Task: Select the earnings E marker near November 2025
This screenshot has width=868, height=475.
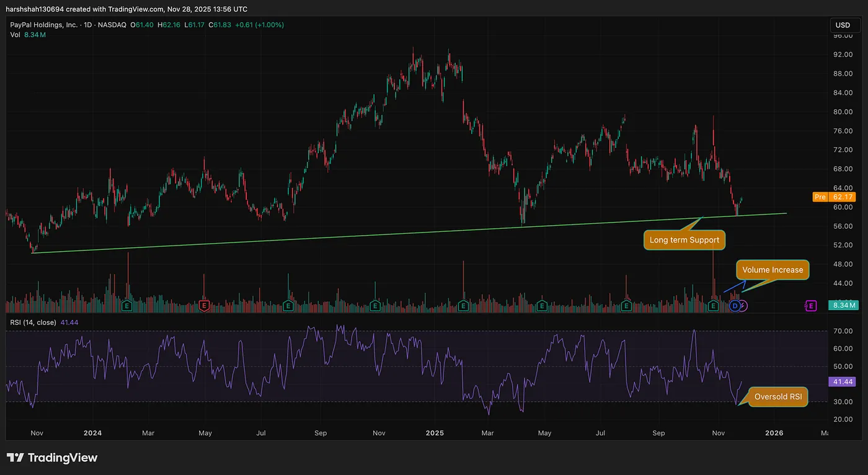Action: coord(714,306)
